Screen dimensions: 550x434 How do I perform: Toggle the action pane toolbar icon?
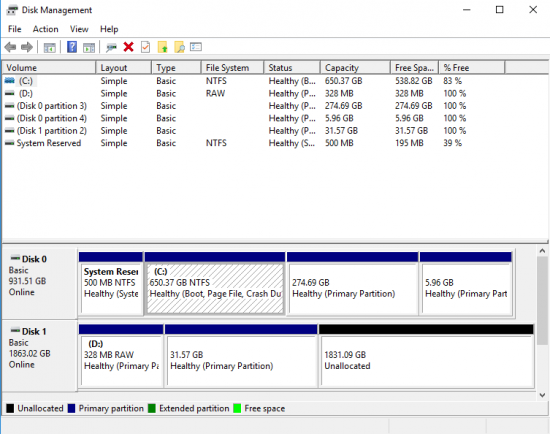pos(89,47)
